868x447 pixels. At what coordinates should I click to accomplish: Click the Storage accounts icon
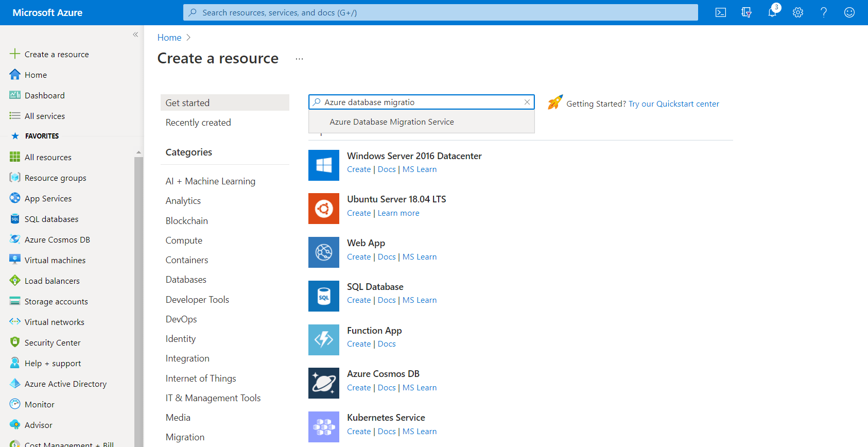[x=15, y=301]
